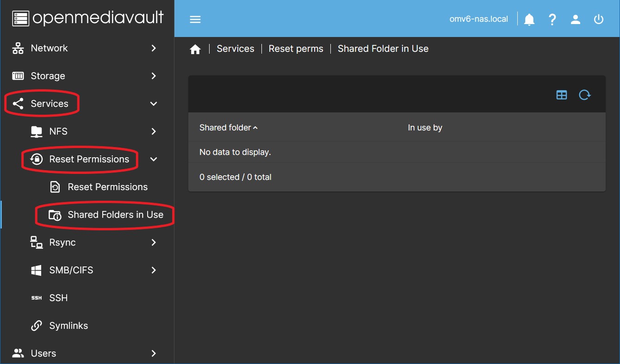Click the power icon in header
Image resolution: width=620 pixels, height=364 pixels.
[x=599, y=19]
